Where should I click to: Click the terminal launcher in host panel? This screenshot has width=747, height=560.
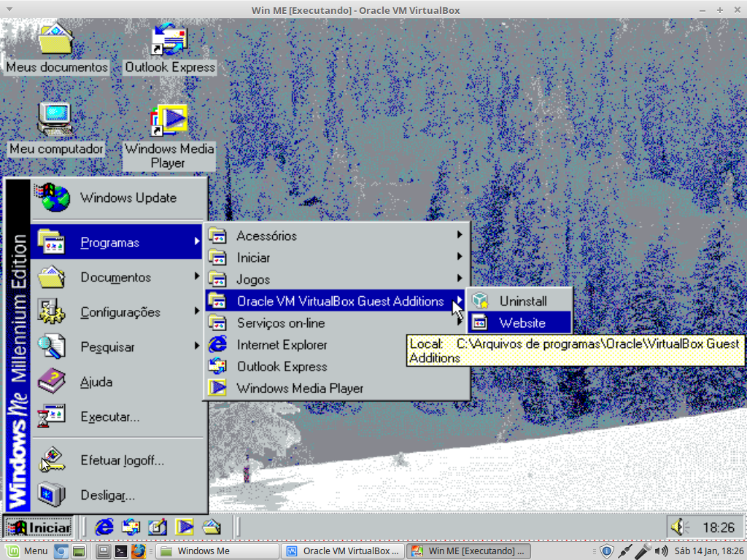(121, 551)
